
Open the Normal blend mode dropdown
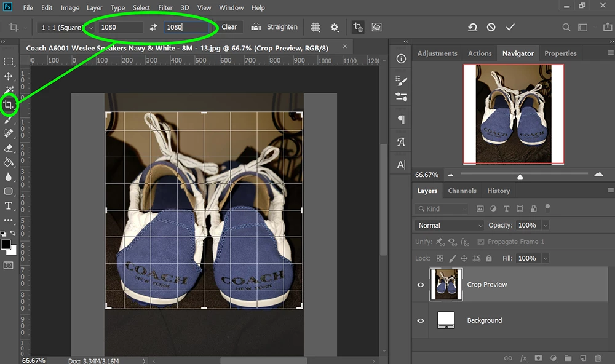coord(450,226)
